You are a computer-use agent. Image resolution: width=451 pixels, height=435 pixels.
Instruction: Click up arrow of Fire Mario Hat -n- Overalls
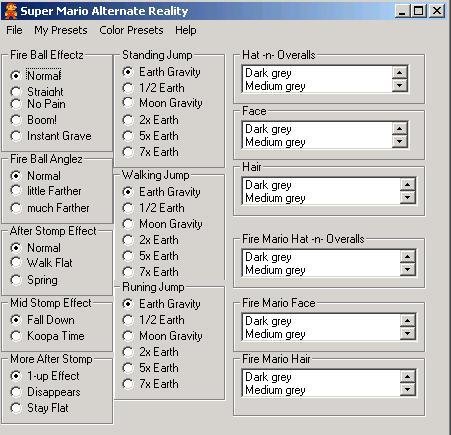tap(407, 256)
